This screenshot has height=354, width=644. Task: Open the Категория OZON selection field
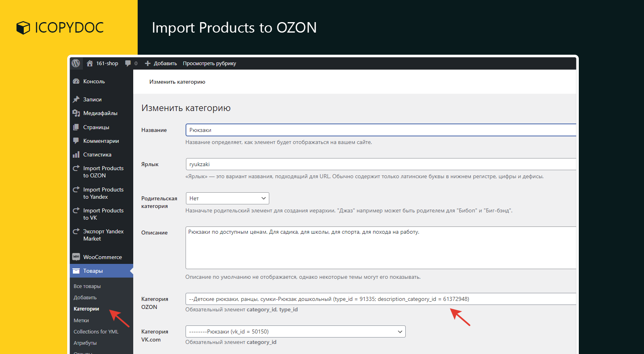(x=381, y=299)
